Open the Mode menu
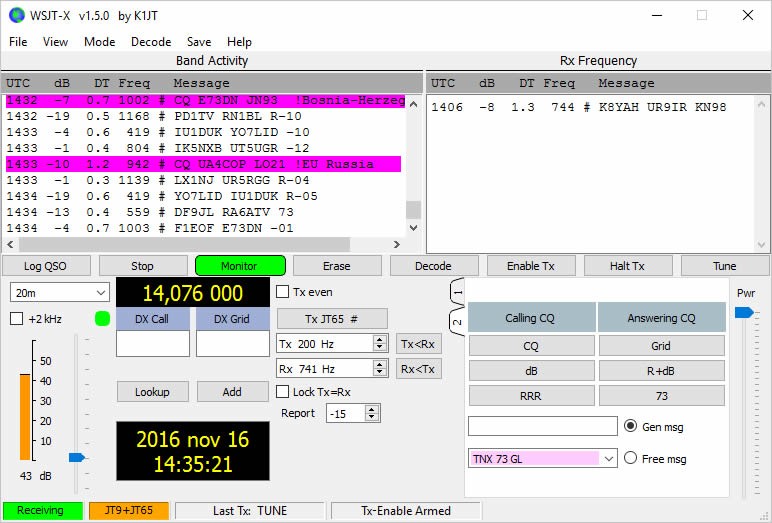 (x=99, y=42)
